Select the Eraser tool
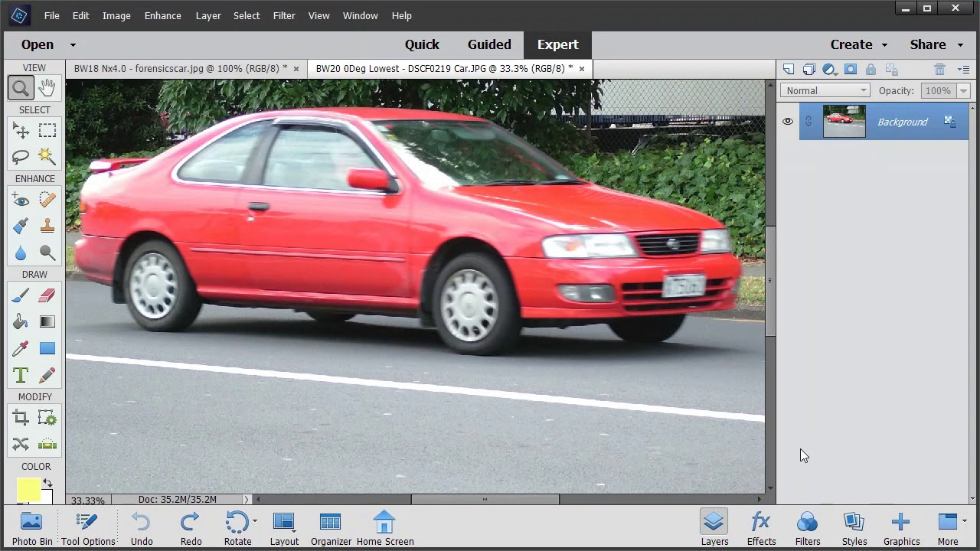 tap(47, 295)
